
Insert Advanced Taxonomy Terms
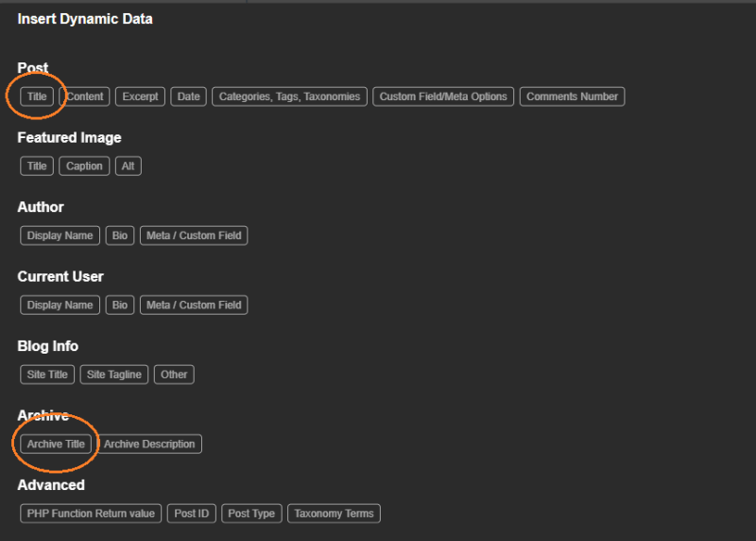point(334,514)
